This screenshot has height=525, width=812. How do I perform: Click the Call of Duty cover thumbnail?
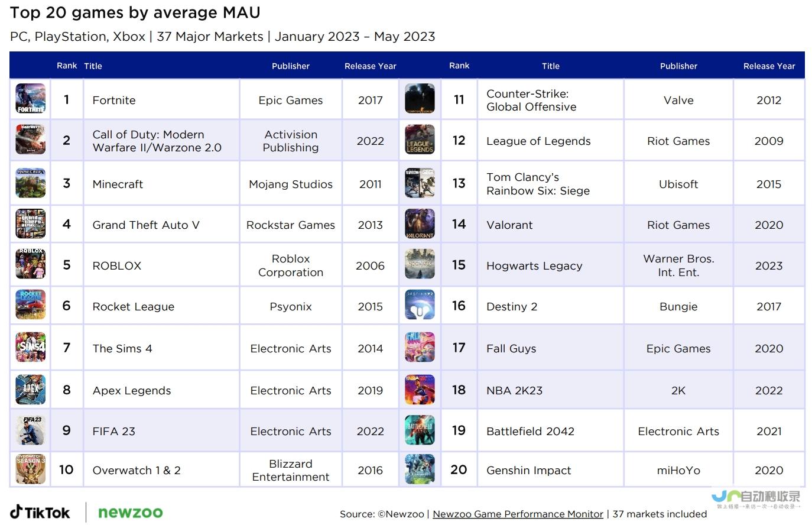(31, 140)
